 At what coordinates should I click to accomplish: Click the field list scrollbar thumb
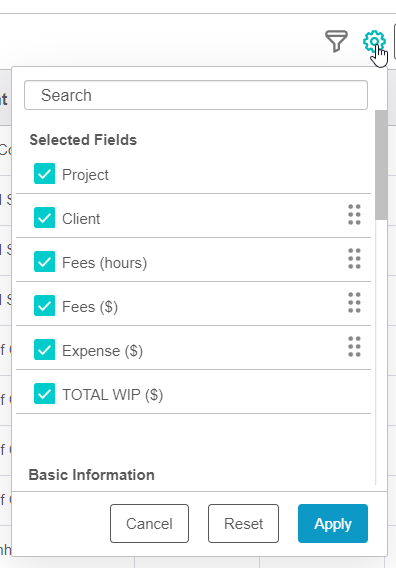click(x=381, y=165)
